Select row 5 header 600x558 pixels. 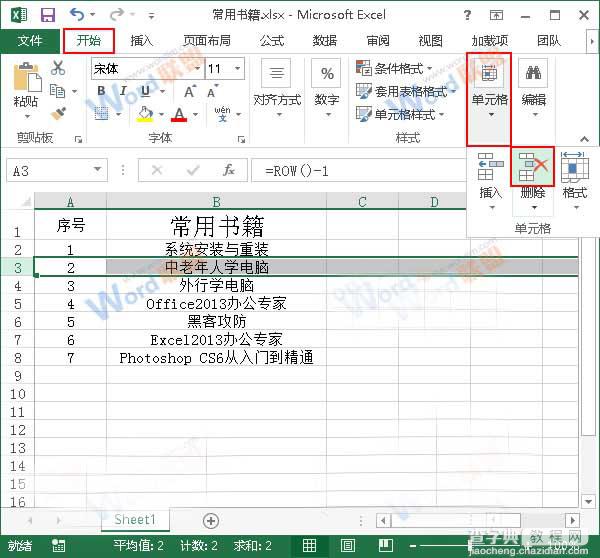point(18,304)
